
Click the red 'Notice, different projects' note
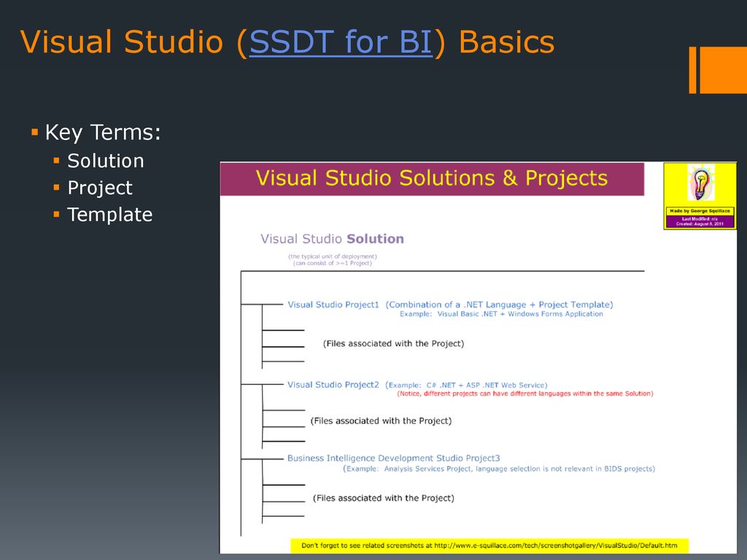click(x=525, y=394)
